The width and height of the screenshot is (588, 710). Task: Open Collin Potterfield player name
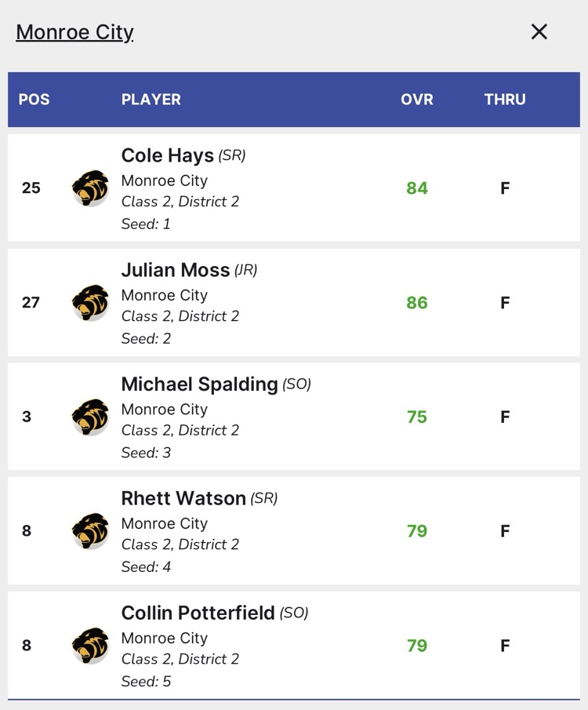click(x=198, y=613)
